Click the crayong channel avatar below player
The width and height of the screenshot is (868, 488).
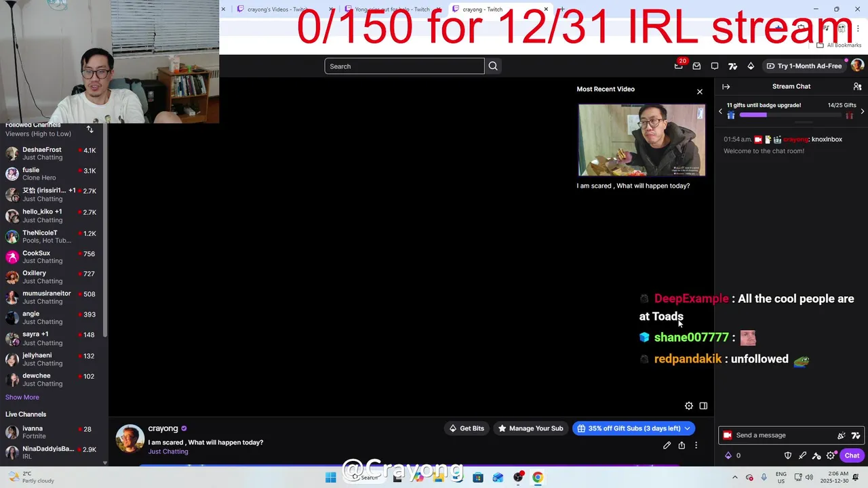pyautogui.click(x=130, y=439)
